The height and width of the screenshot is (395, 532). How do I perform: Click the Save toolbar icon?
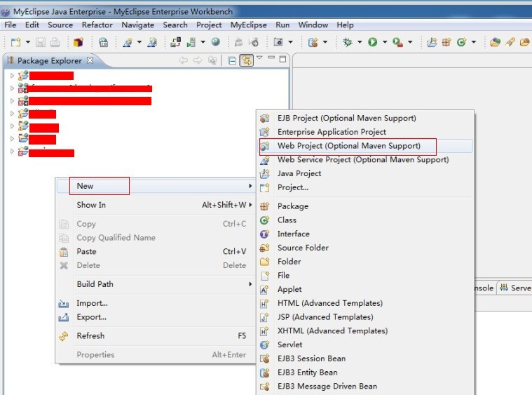[41, 42]
